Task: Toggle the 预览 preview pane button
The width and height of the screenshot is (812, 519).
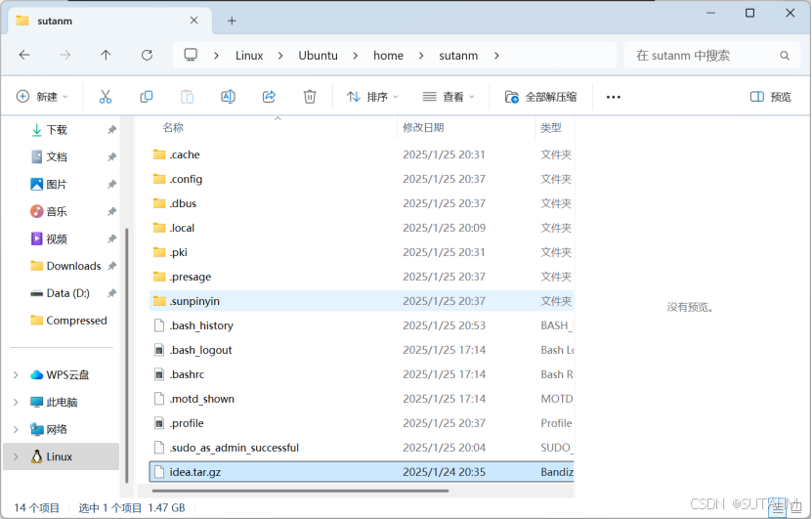Action: 771,97
